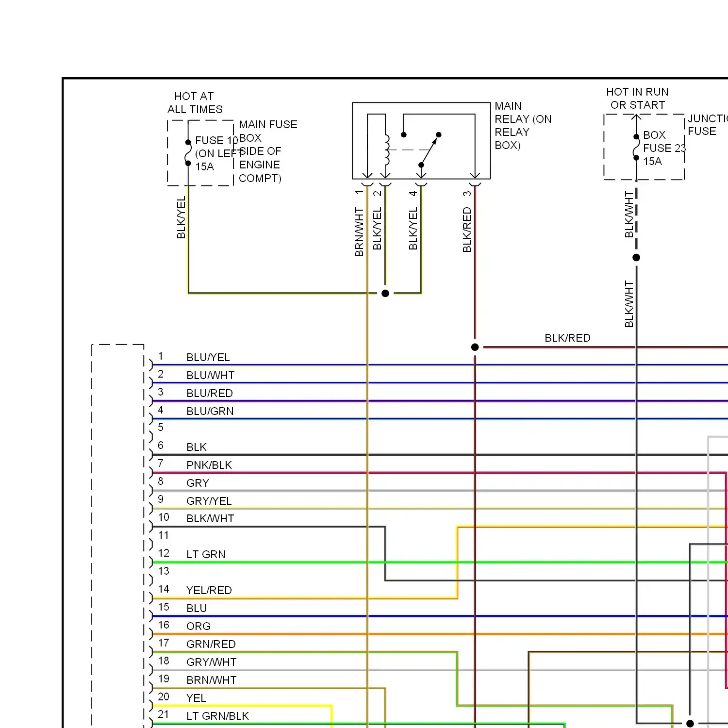Select the fuse symbol next to FUSE 23

click(636, 147)
